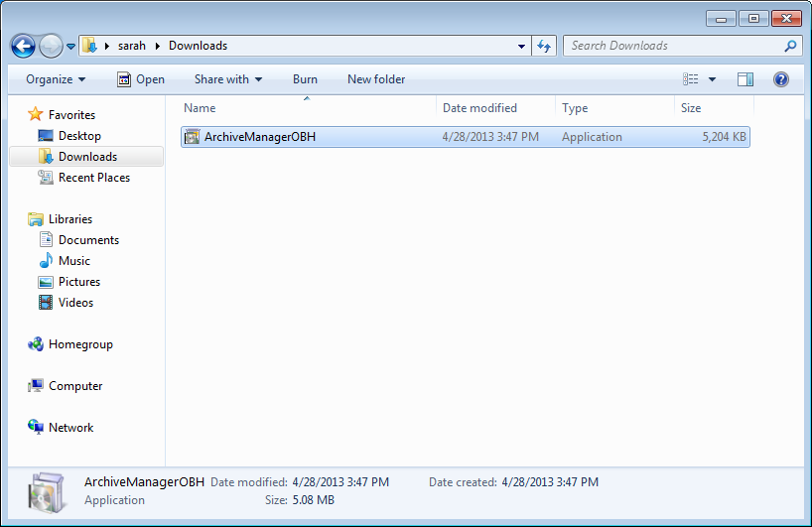Refresh the Downloads folder view
Viewport: 812px width, 527px height.
(544, 46)
